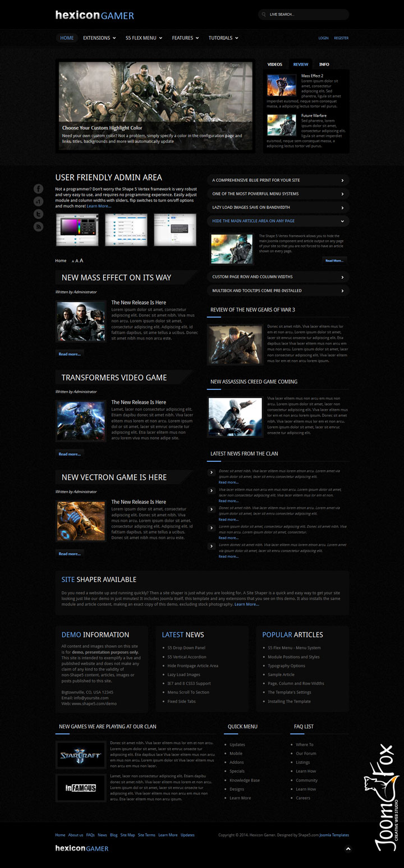The width and height of the screenshot is (404, 868).
Task: Click the Assassins Creed article image
Action: [x=235, y=417]
